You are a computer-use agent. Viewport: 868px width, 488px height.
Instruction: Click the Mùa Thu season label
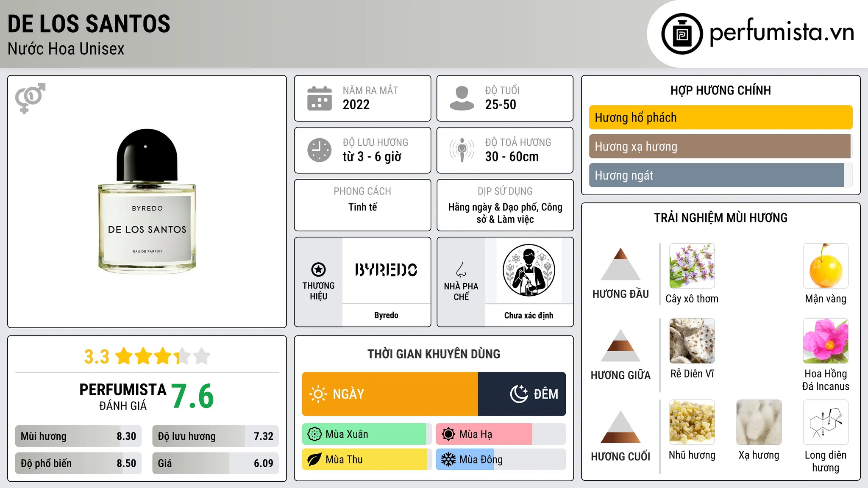click(344, 460)
